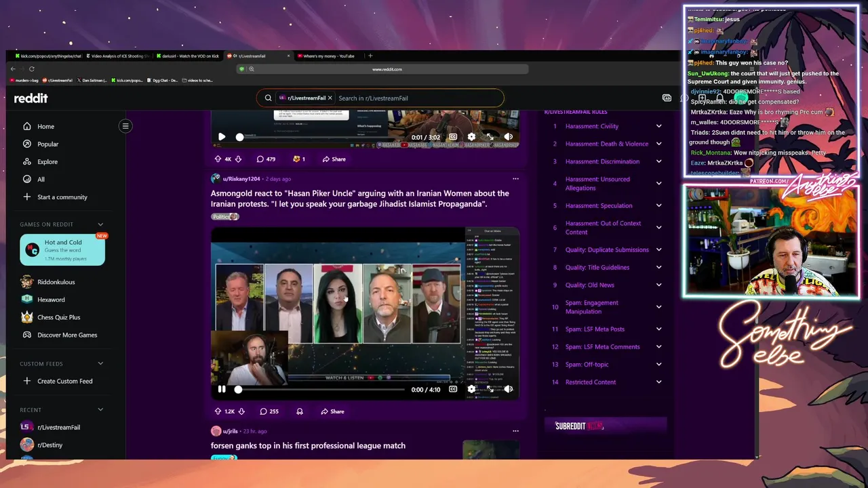This screenshot has width=868, height=488.
Task: Open the Asmongold react post title
Action: coord(360,199)
